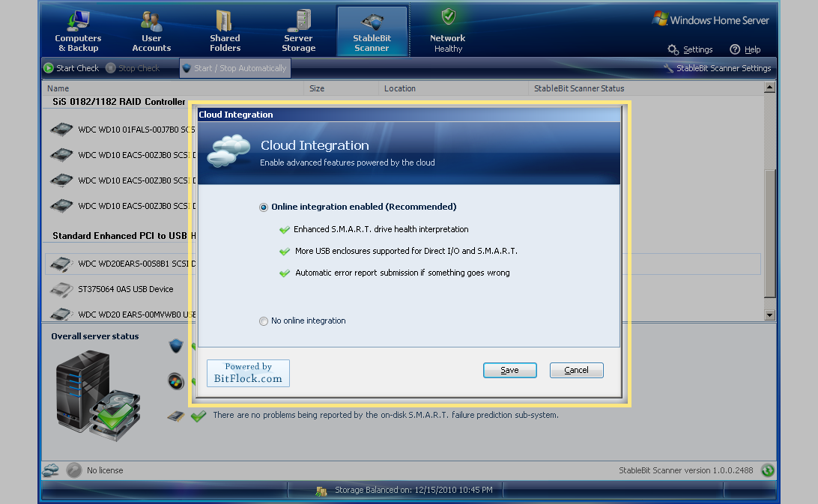818x504 pixels.
Task: Sort by the Size column header
Action: [x=341, y=88]
